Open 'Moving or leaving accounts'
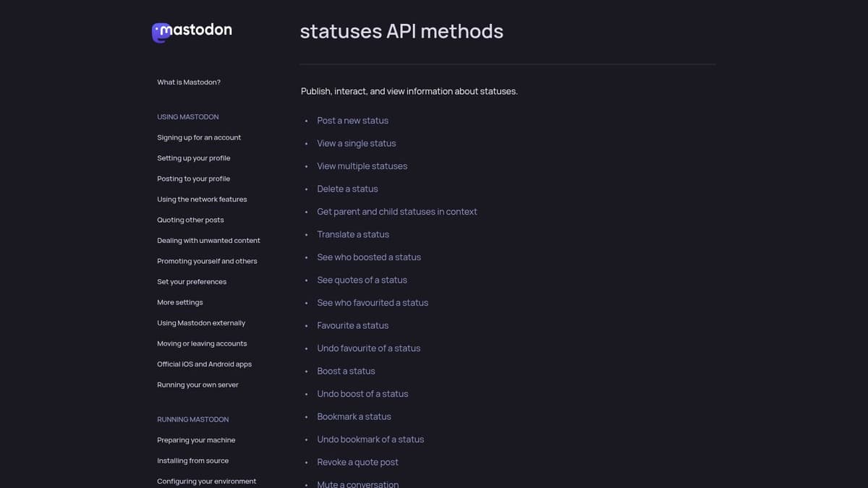868x488 pixels. pos(202,343)
